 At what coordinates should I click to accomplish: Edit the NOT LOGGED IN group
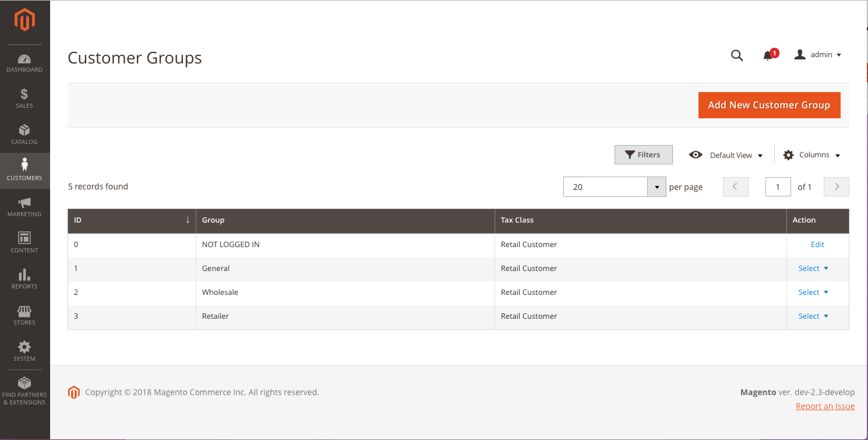click(817, 245)
